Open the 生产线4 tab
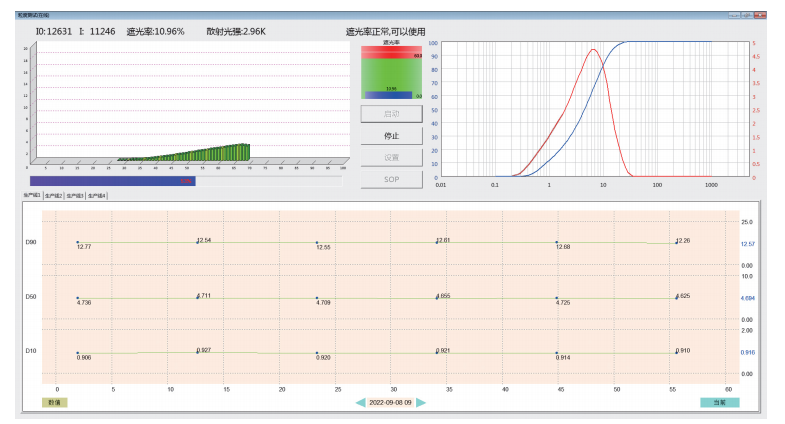The image size is (785, 424). [97, 196]
